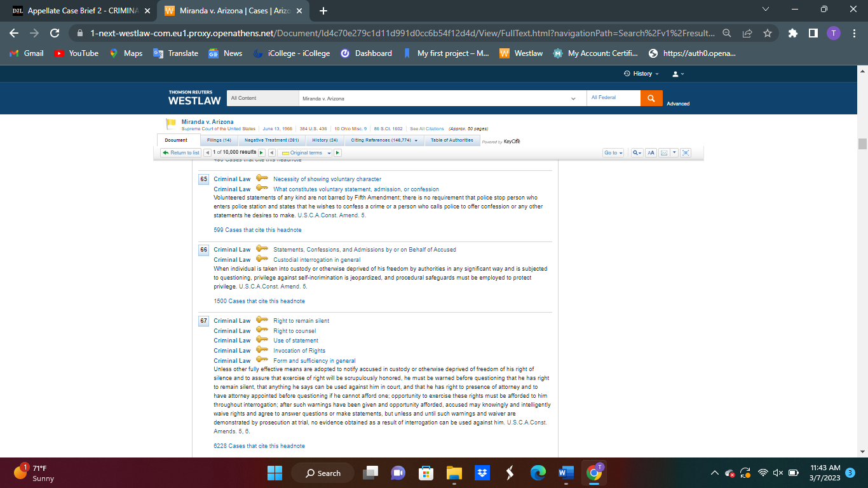Click key icon beside Custodial interrogation in general
The height and width of the screenshot is (488, 868).
[262, 259]
